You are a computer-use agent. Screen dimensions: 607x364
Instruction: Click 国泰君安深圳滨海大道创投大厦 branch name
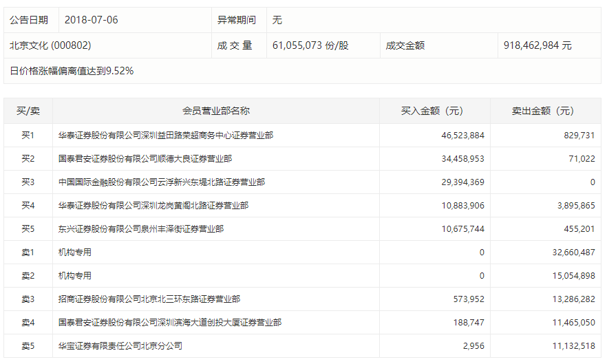(170, 323)
